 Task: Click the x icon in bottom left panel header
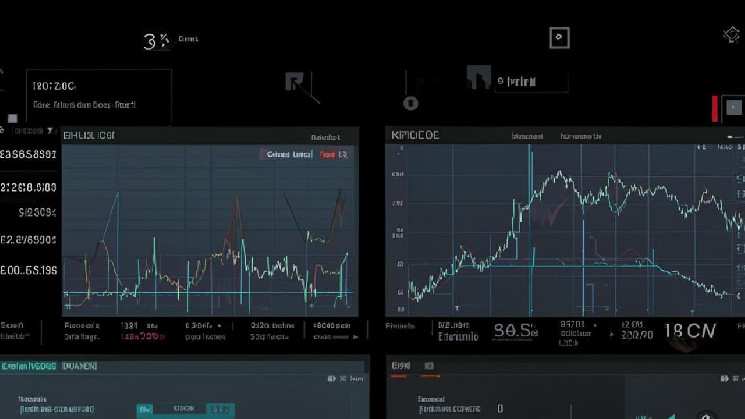[x=343, y=379]
